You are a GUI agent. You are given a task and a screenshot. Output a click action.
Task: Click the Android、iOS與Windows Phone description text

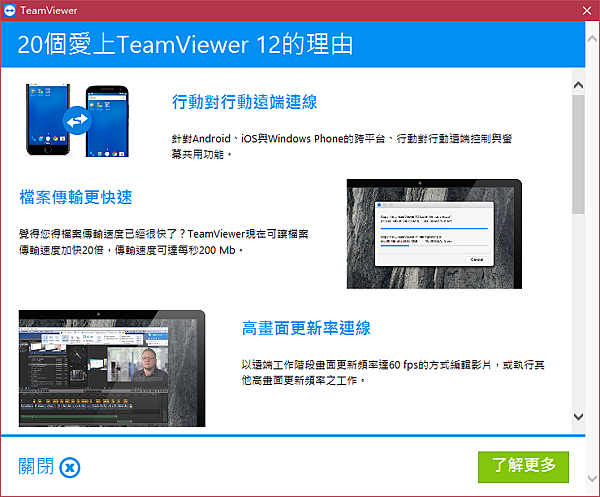coord(341,146)
